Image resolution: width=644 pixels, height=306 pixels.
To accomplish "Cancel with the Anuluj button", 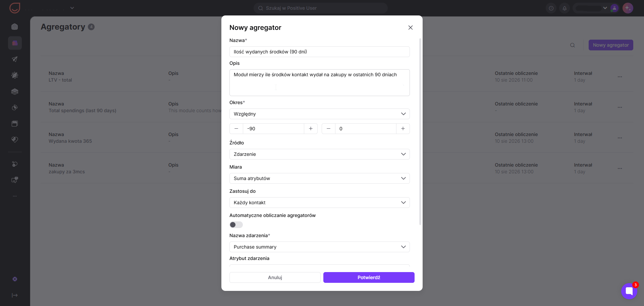I will [275, 277].
